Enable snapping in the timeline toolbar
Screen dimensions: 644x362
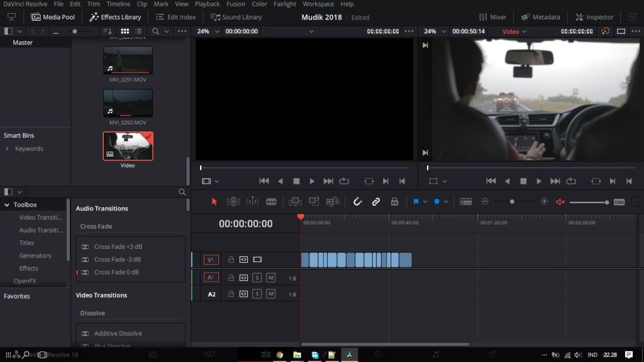coord(357,201)
